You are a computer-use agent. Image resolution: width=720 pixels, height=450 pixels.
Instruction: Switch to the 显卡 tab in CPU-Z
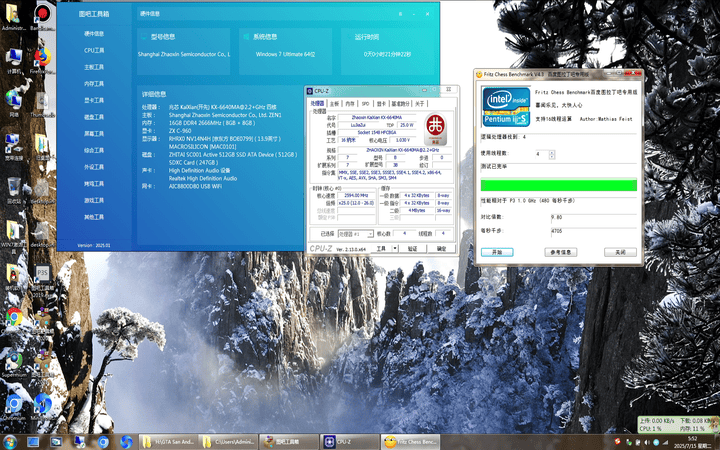tap(381, 104)
